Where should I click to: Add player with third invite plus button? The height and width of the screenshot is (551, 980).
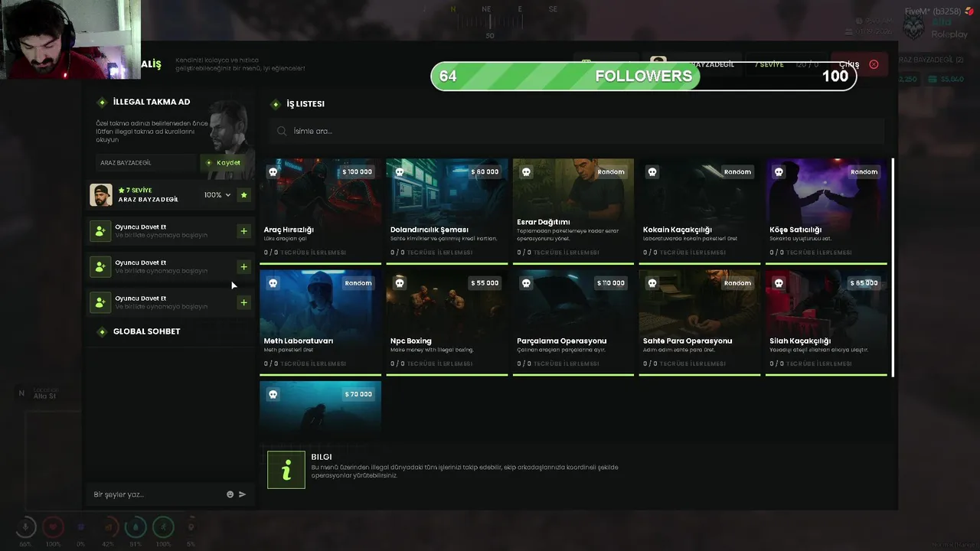coord(243,302)
